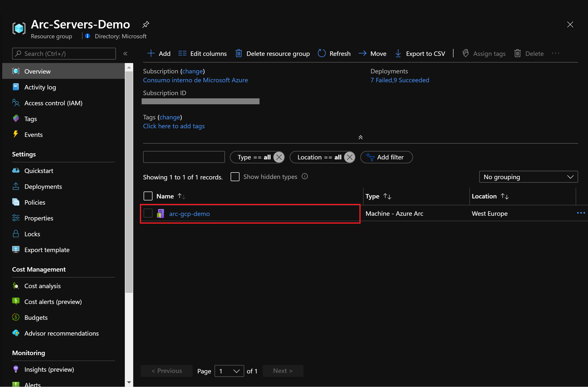Click the Move arrow icon

pos(362,53)
